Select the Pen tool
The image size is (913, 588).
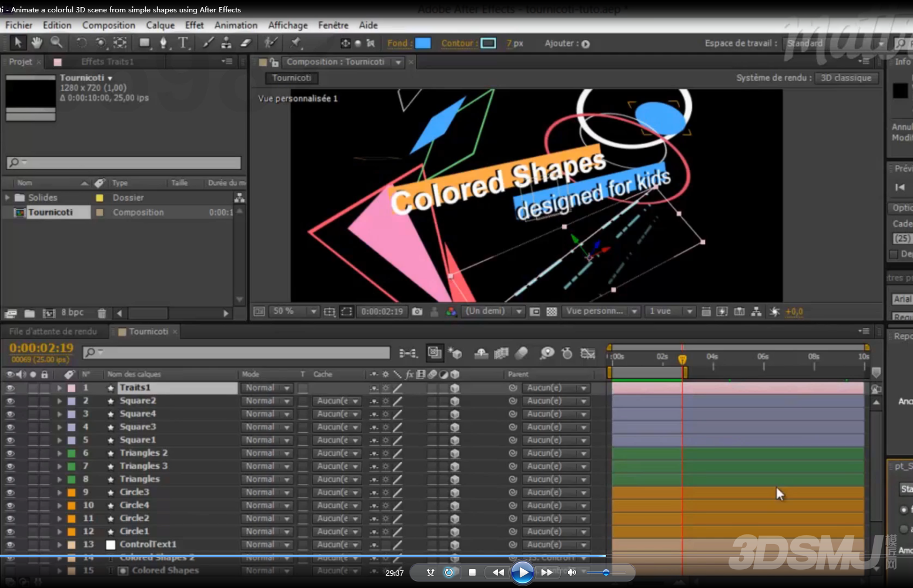[x=163, y=43]
